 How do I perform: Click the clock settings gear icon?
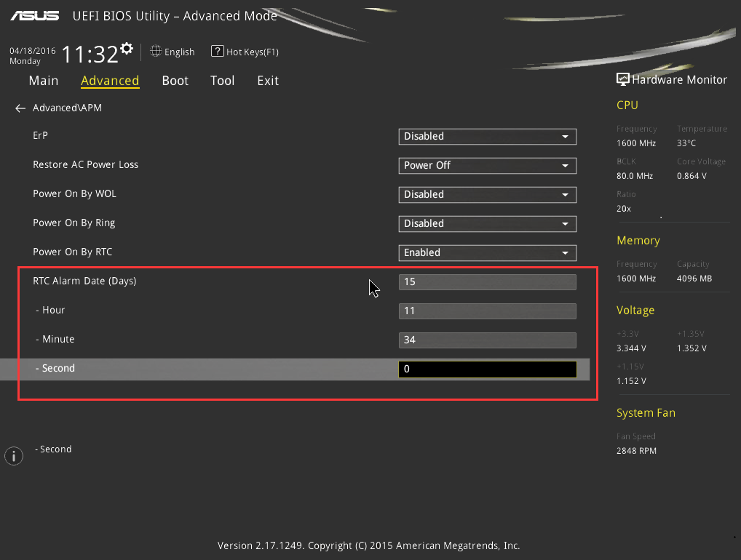pos(126,49)
